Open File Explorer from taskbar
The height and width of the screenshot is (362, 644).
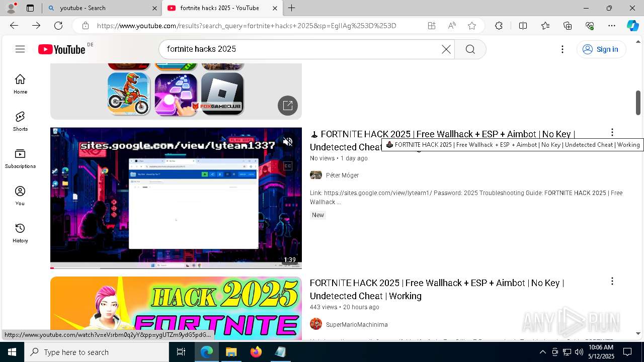[231, 352]
